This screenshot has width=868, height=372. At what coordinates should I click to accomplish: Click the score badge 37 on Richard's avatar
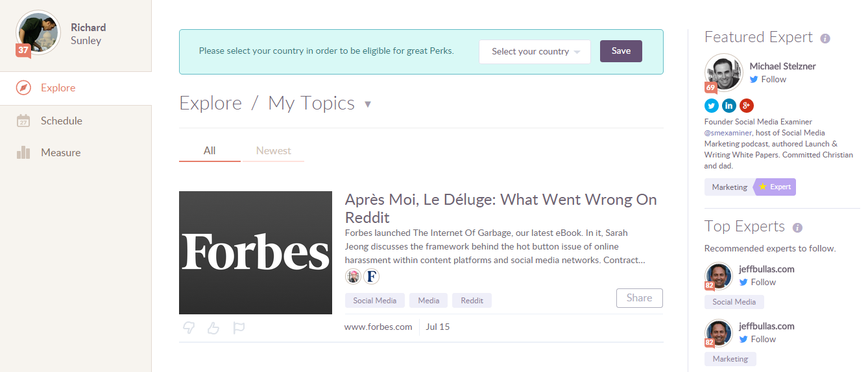pos(23,51)
